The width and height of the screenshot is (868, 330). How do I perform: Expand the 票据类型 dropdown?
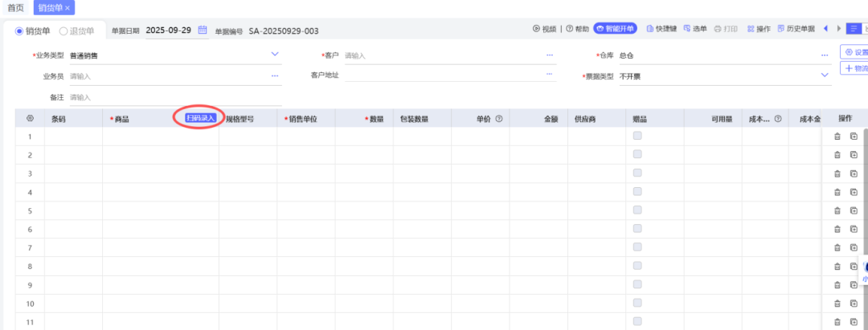825,75
